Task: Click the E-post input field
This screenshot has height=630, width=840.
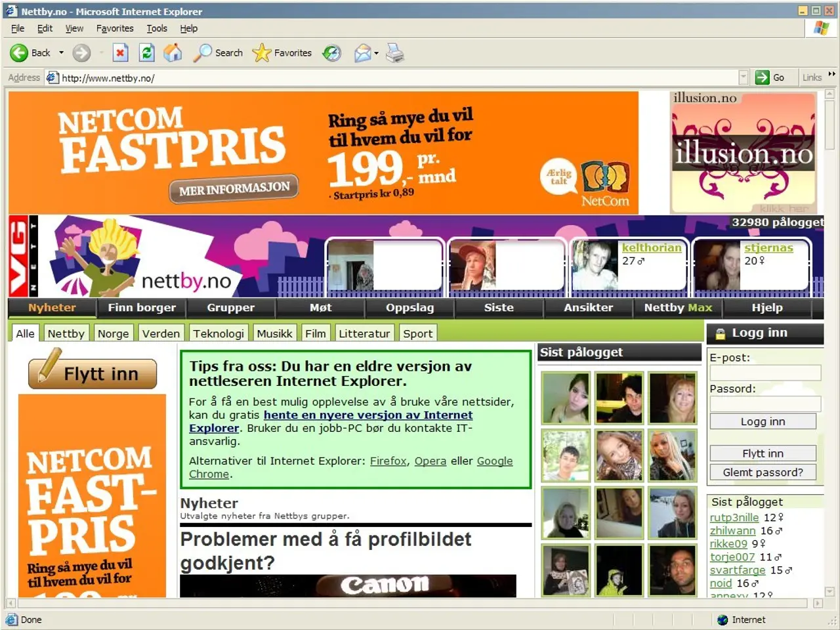Action: click(x=765, y=373)
